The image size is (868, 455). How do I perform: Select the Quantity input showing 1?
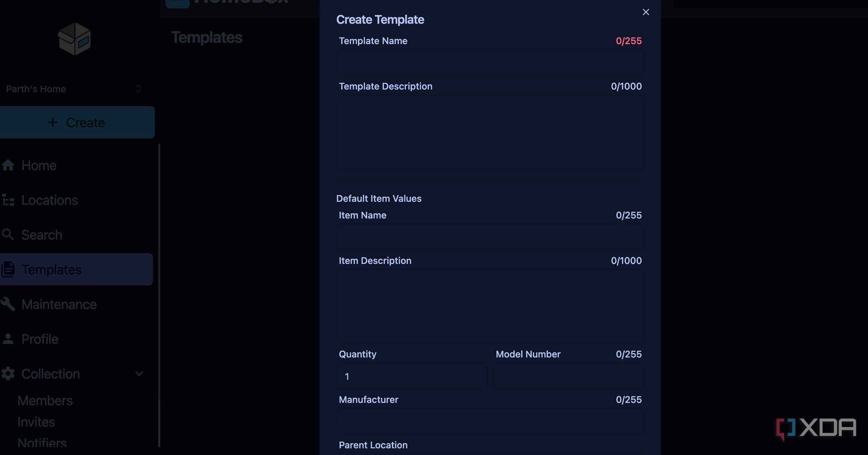coord(412,376)
